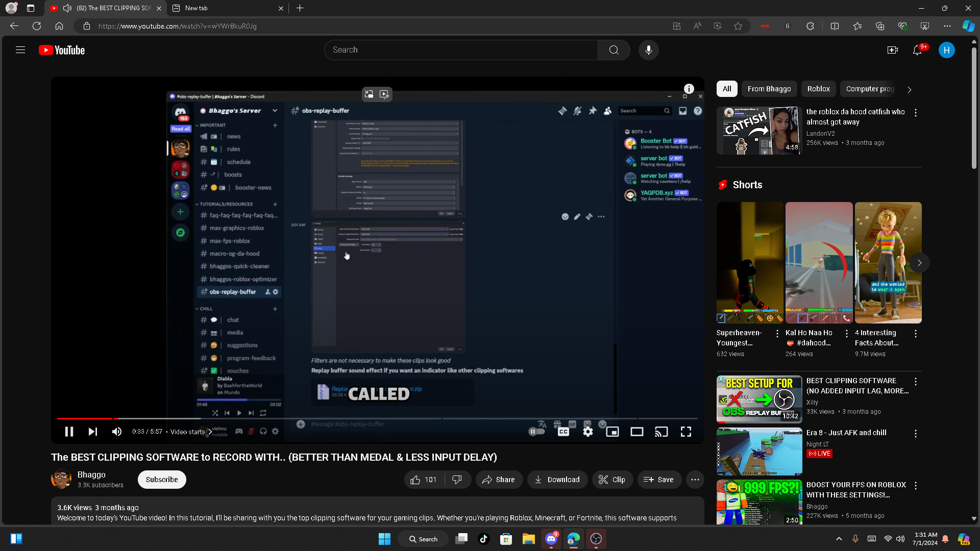
Task: Open Edge Settings and more menu
Action: click(x=947, y=26)
